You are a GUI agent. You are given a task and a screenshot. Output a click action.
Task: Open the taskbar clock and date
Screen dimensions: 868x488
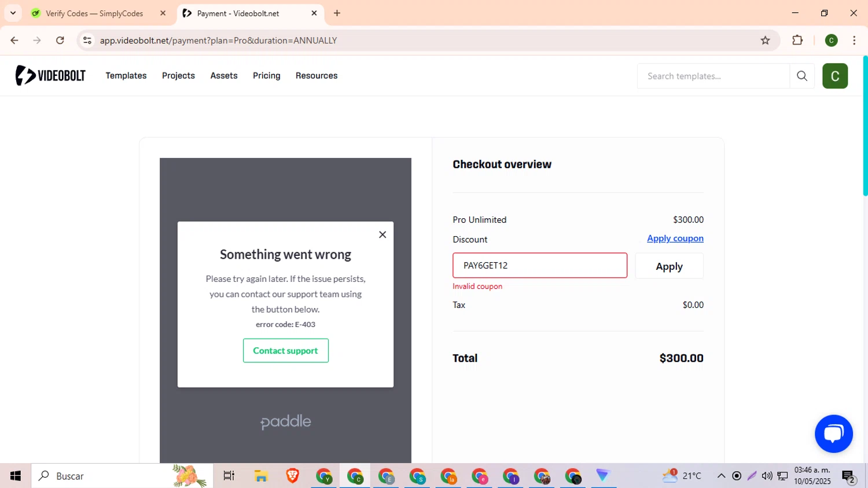pyautogui.click(x=812, y=476)
